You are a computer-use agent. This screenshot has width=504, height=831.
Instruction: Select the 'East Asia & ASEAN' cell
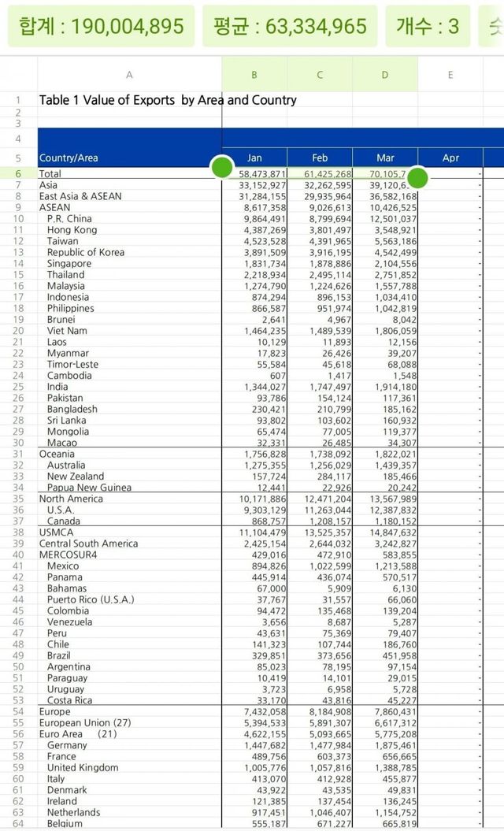(130, 196)
